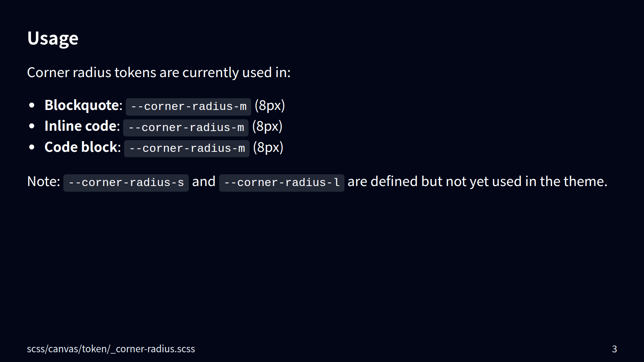Select the bold "Inline code" label

tap(80, 126)
